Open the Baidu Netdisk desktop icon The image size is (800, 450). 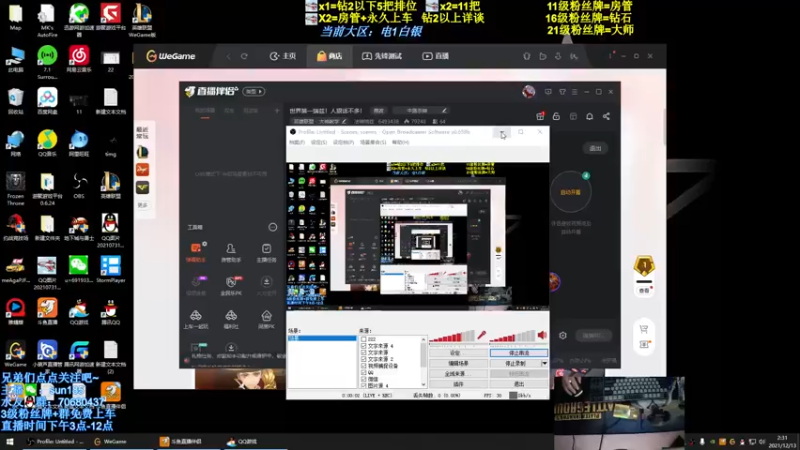(47, 99)
